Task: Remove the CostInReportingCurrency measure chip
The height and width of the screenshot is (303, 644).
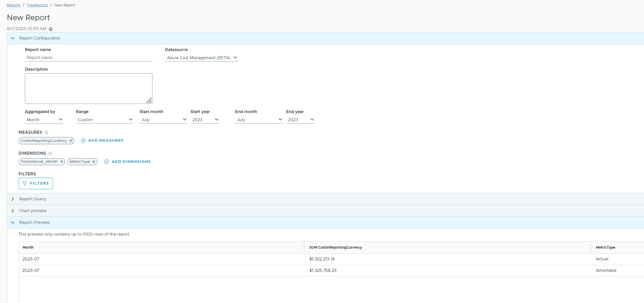Action: pos(71,141)
